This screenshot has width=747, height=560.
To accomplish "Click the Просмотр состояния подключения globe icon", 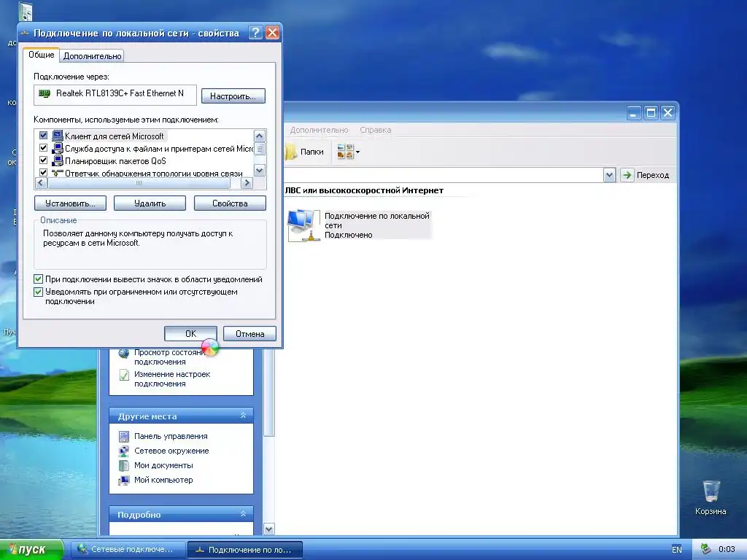I will 124,353.
